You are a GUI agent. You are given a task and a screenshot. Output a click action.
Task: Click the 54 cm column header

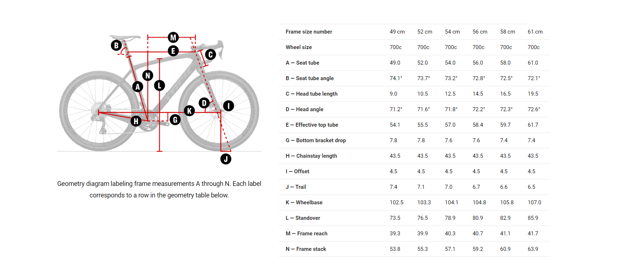coord(452,32)
